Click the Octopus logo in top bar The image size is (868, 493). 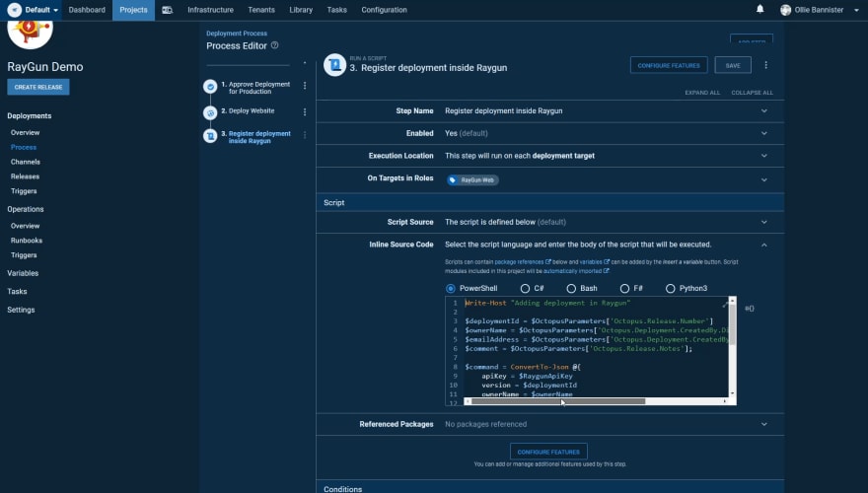(x=15, y=10)
